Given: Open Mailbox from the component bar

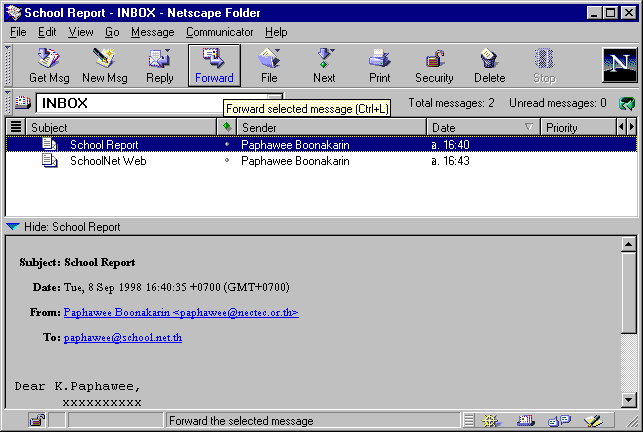Looking at the screenshot, I should pos(526,421).
